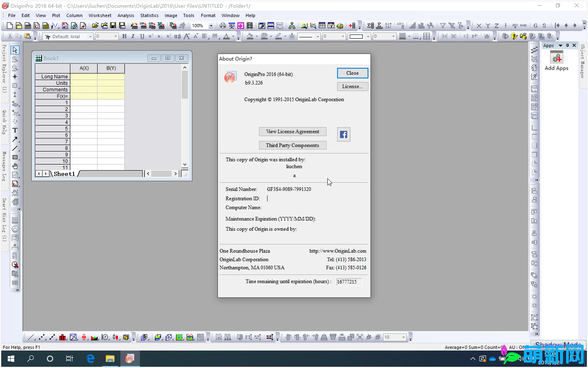The width and height of the screenshot is (588, 368).
Task: Apply underline with the U icon
Action: 142,36
